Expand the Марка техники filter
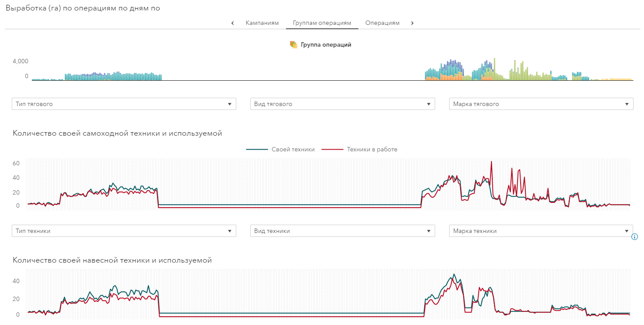 pos(541,231)
